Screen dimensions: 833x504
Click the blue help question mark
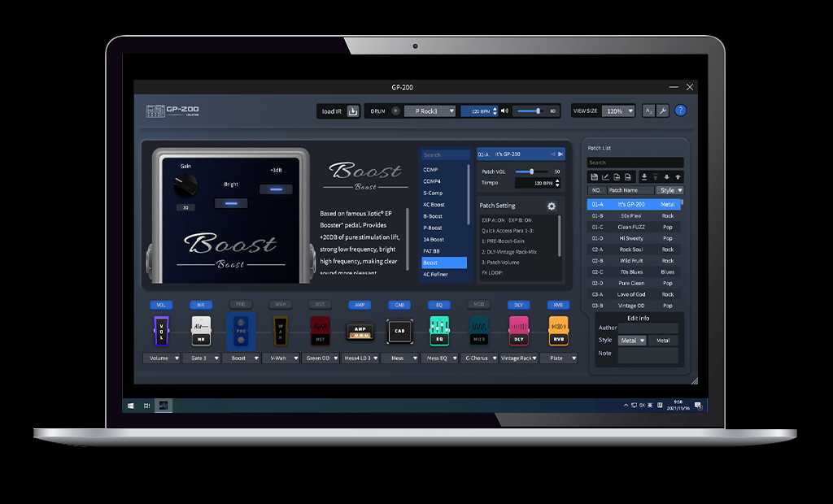tap(681, 111)
